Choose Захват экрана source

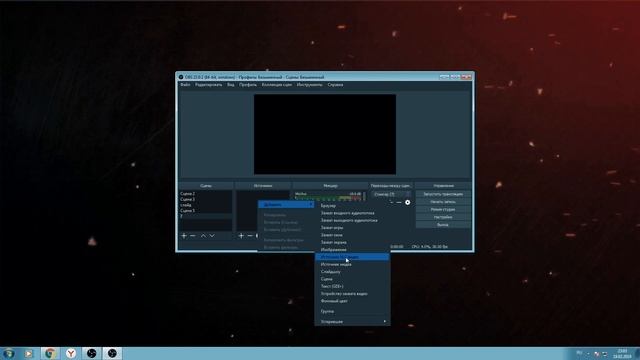point(352,242)
